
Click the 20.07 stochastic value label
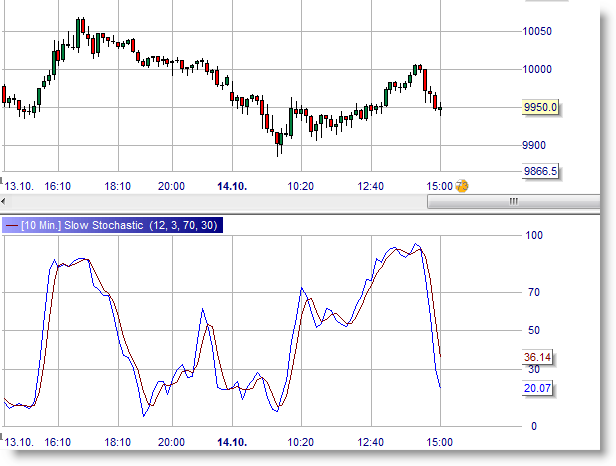click(537, 388)
